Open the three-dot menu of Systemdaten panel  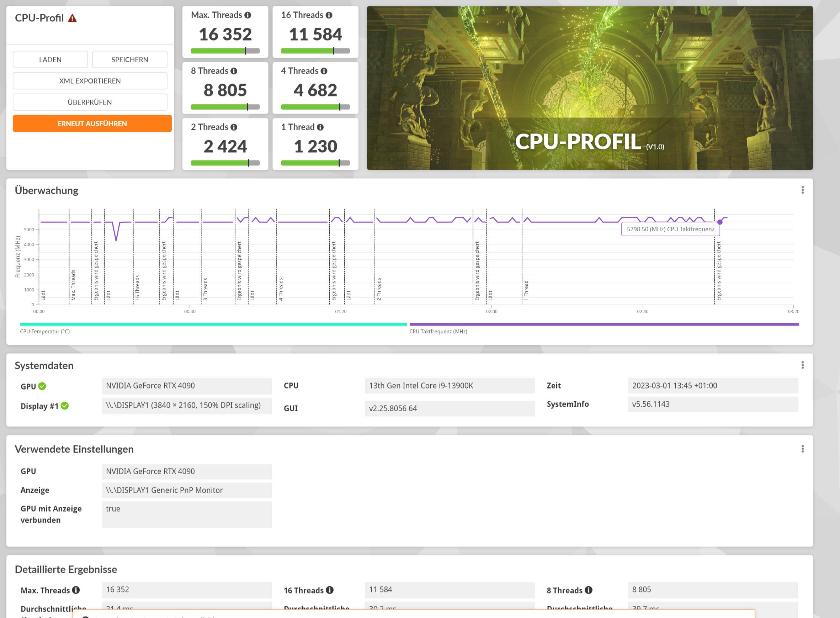802,365
